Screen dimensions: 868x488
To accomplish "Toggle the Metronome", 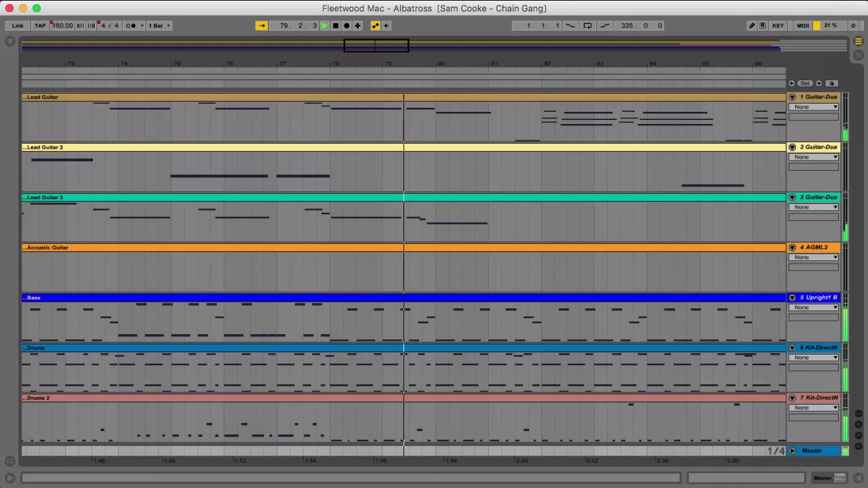I will [x=131, y=26].
